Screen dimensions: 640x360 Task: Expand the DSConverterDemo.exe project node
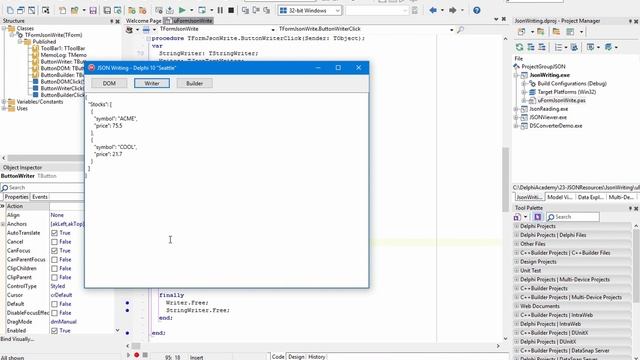pyautogui.click(x=516, y=126)
